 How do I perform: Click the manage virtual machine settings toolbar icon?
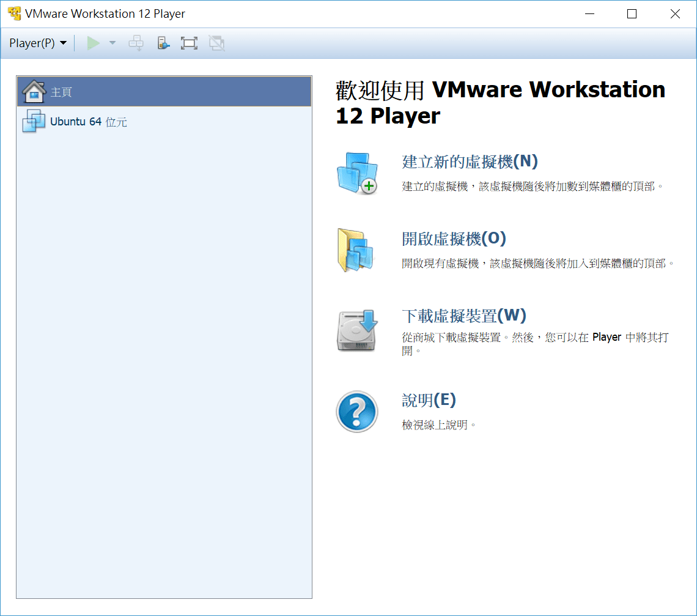(x=163, y=43)
